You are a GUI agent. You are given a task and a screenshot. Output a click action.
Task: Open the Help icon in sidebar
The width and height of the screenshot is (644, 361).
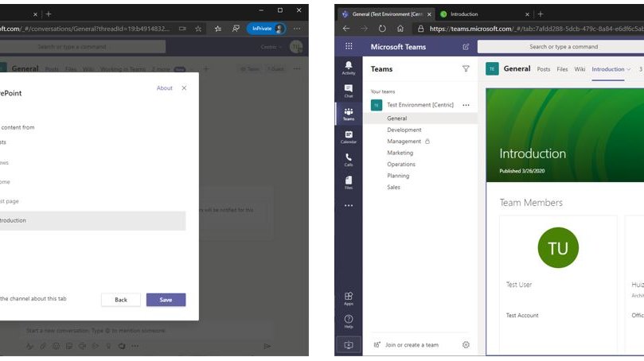tap(349, 321)
